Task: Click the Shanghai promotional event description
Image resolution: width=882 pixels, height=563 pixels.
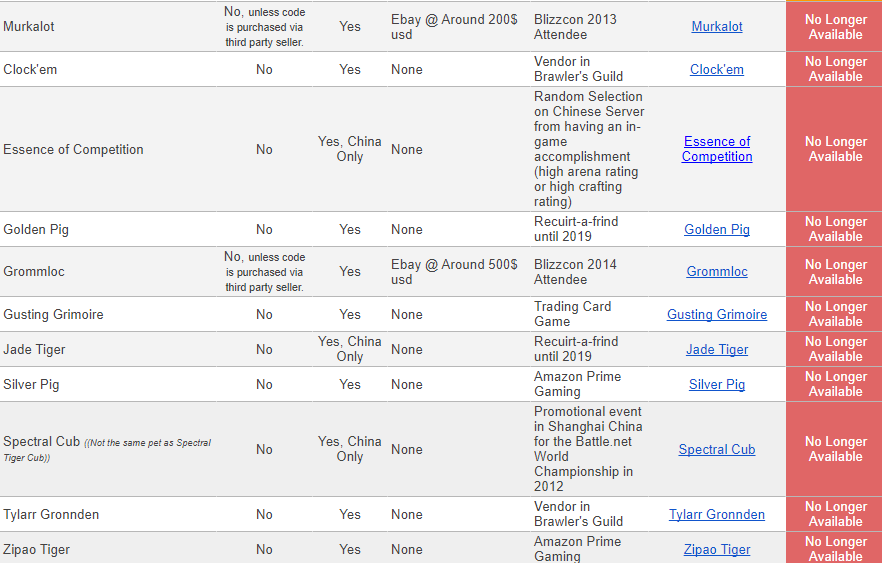Action: 588,449
